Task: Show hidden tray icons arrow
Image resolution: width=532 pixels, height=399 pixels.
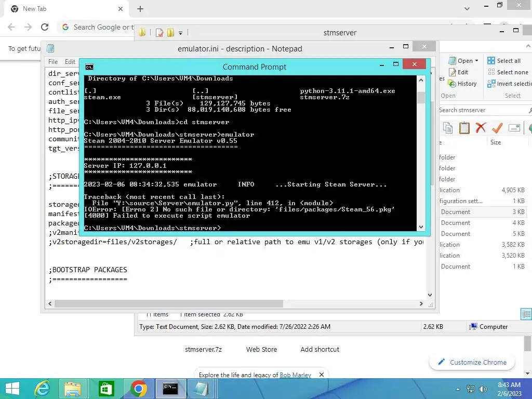Action: 458,389
